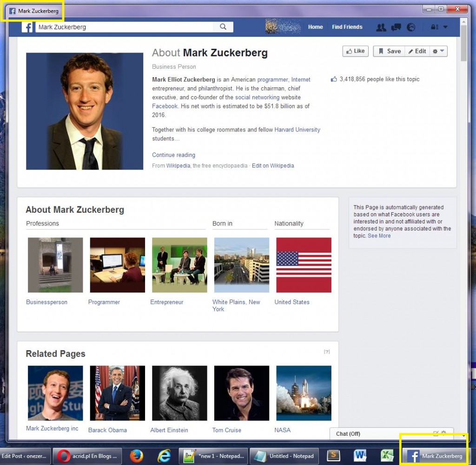Click the Save button
Viewport: 476px width, 465px height.
[x=390, y=51]
